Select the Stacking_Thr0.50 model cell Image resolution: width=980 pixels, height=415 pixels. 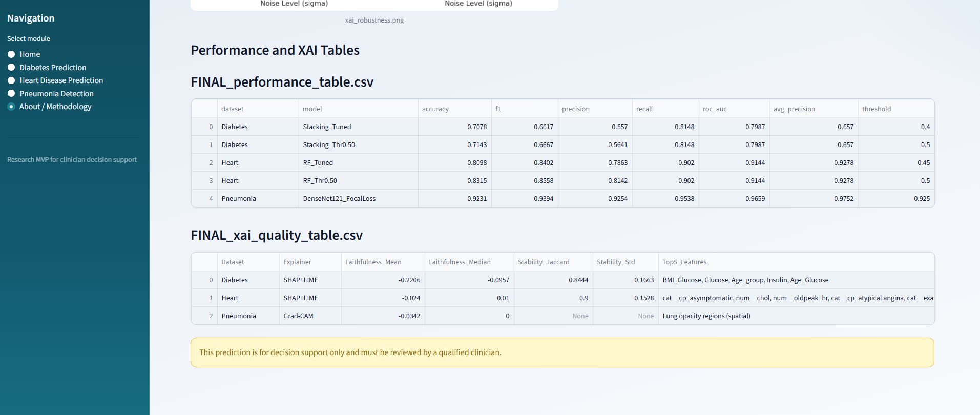click(358, 144)
